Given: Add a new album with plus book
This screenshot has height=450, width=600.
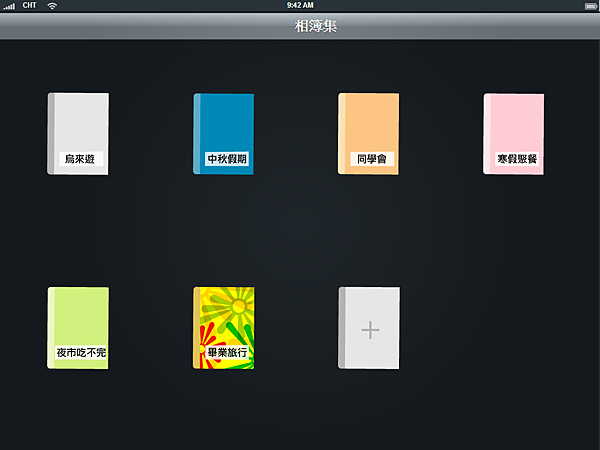Looking at the screenshot, I should point(369,328).
